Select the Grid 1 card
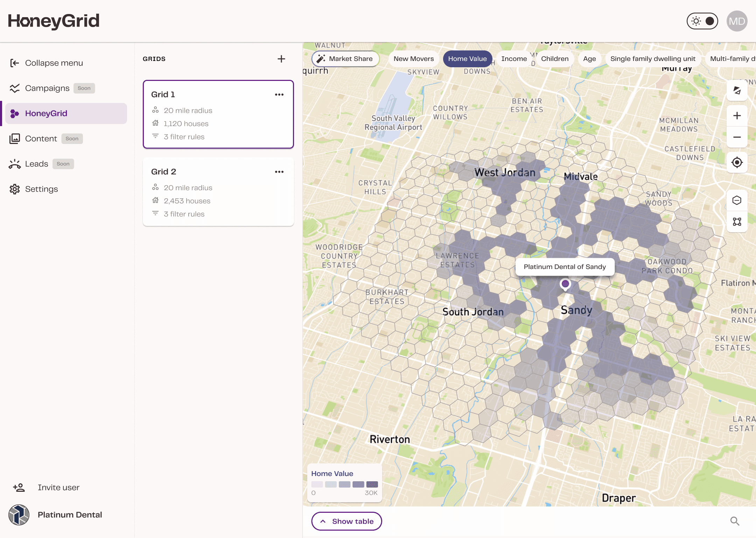The height and width of the screenshot is (538, 756). click(218, 114)
